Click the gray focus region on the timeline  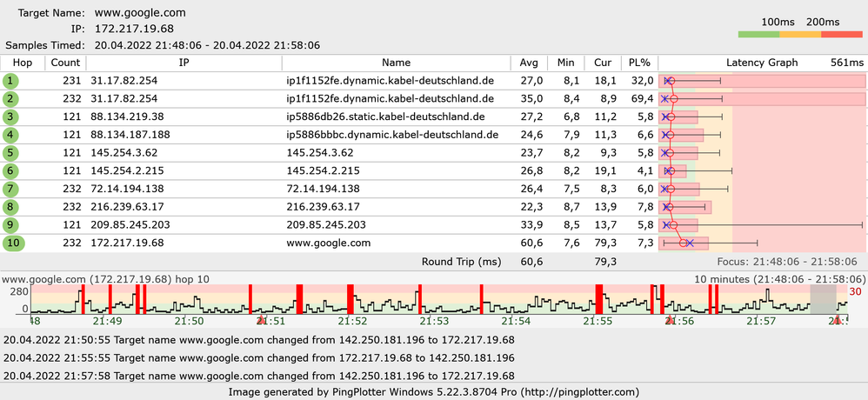[823, 299]
